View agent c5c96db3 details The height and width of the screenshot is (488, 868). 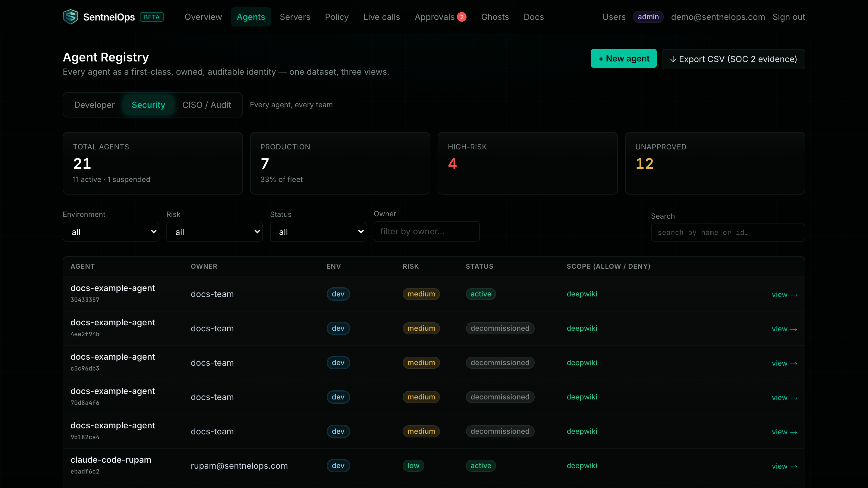tap(785, 363)
